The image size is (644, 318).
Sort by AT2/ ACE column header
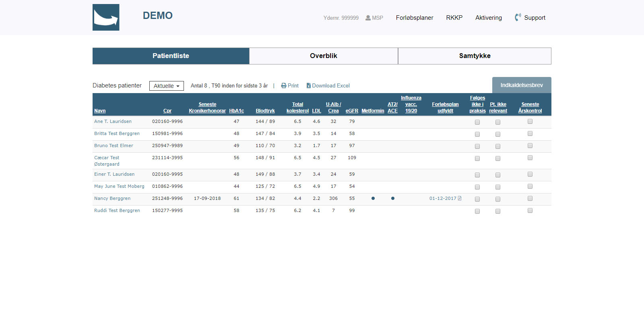click(392, 108)
